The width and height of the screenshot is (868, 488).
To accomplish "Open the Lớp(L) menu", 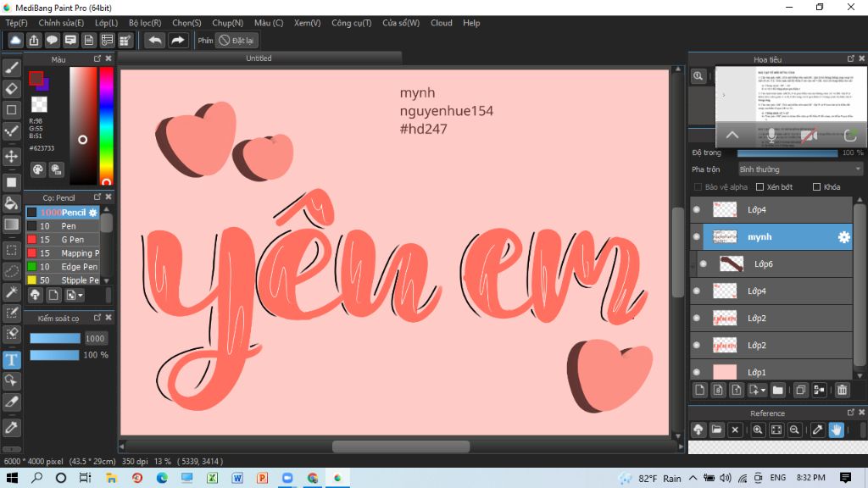I will [106, 23].
